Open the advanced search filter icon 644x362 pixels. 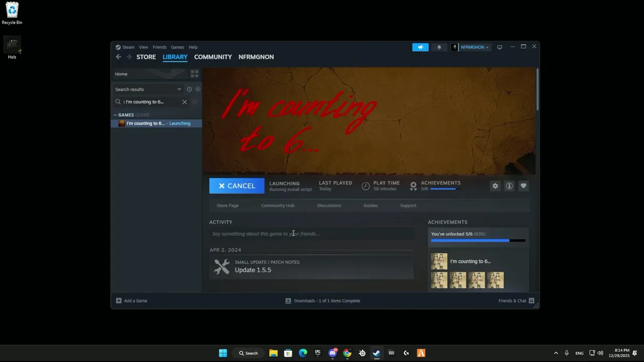[195, 102]
